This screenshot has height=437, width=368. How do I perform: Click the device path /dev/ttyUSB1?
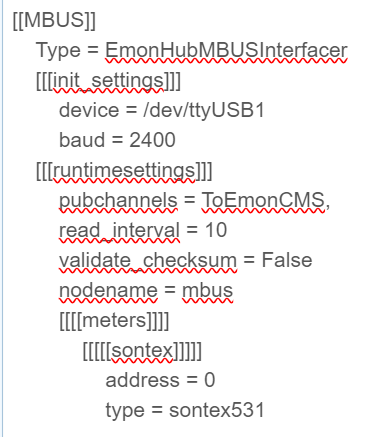[x=204, y=111]
